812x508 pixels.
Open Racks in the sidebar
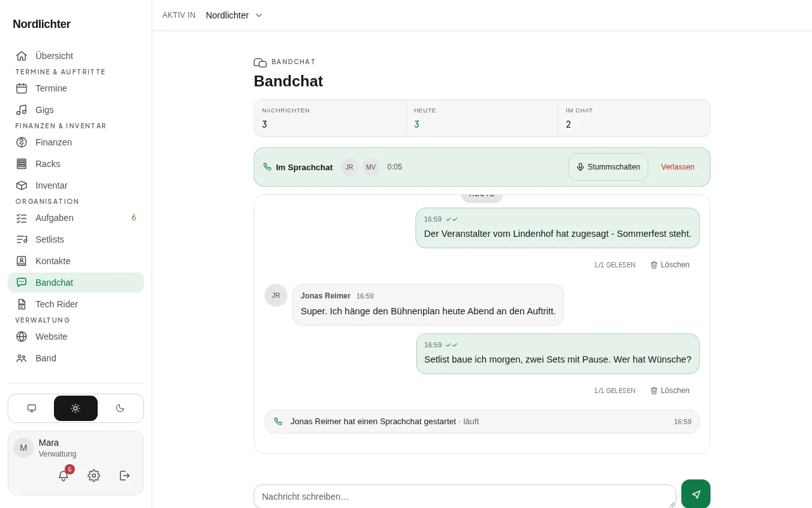click(76, 164)
